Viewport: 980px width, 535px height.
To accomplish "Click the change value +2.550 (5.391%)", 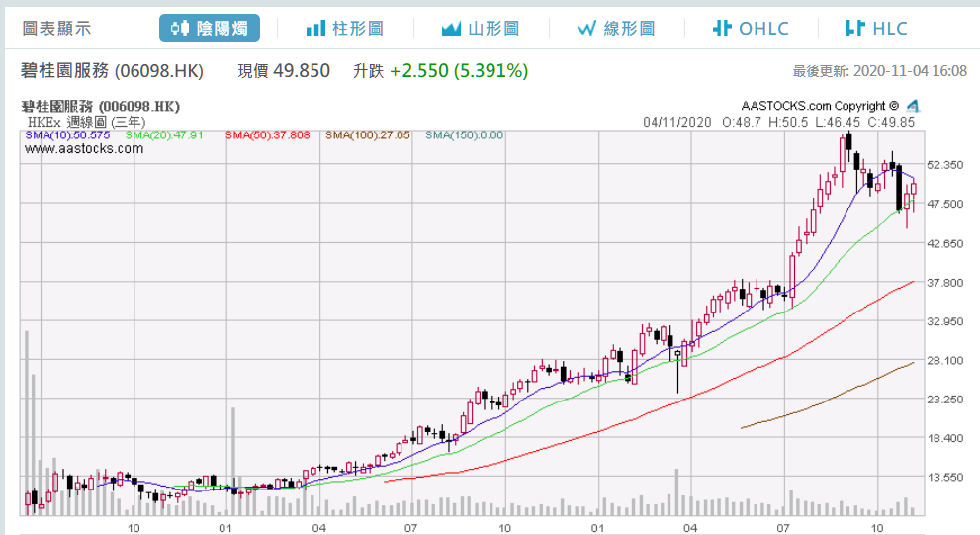I will point(459,70).
